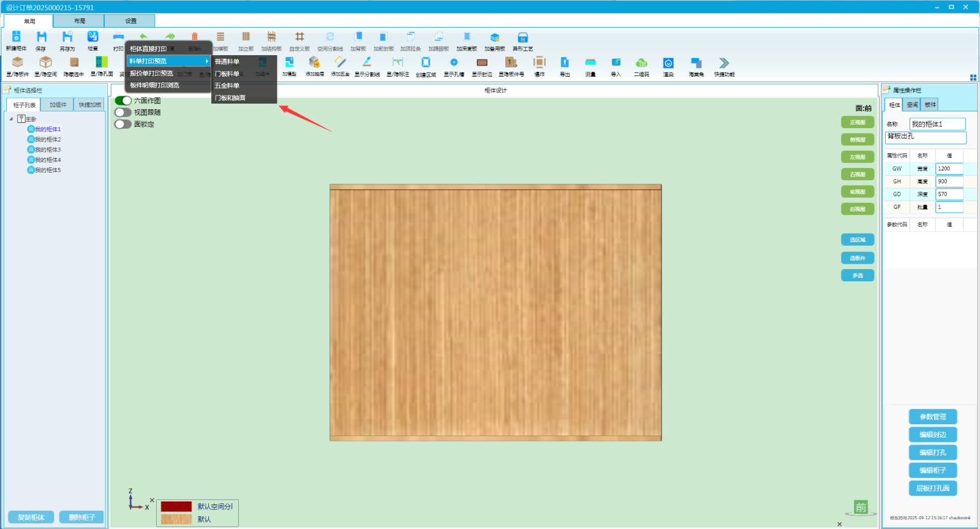Screen dimensions: 980x529
Task: Click the 复制柜体 button
Action: (x=31, y=517)
